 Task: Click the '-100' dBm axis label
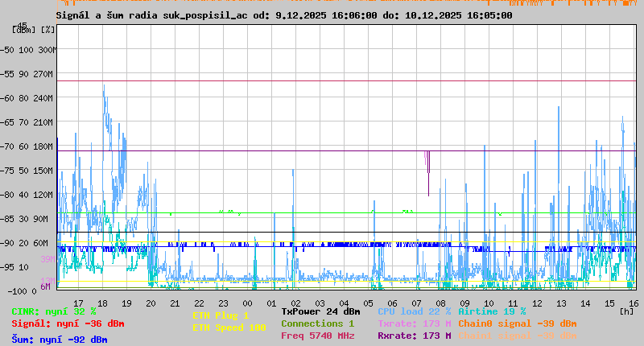[x=16, y=291]
